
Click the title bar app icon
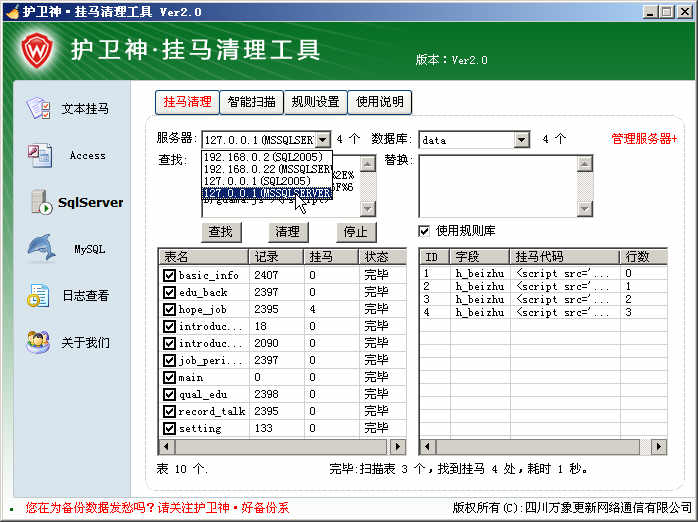tap(11, 11)
